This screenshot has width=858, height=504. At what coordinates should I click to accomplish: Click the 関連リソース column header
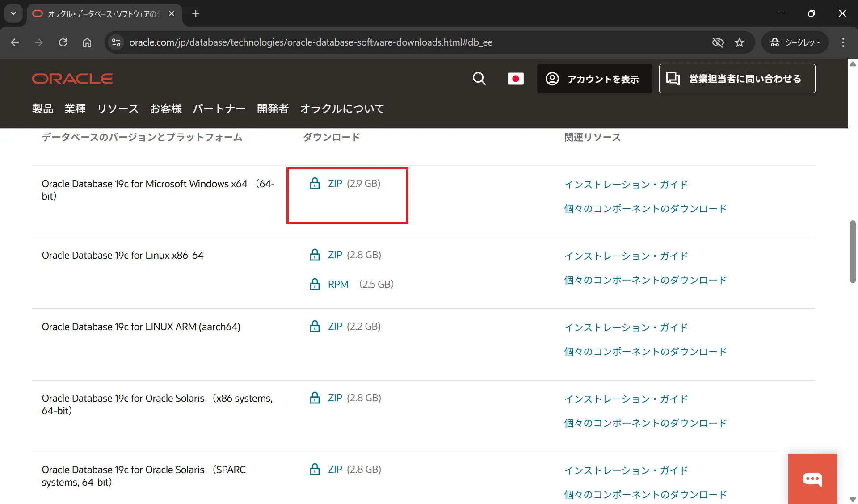tap(593, 137)
